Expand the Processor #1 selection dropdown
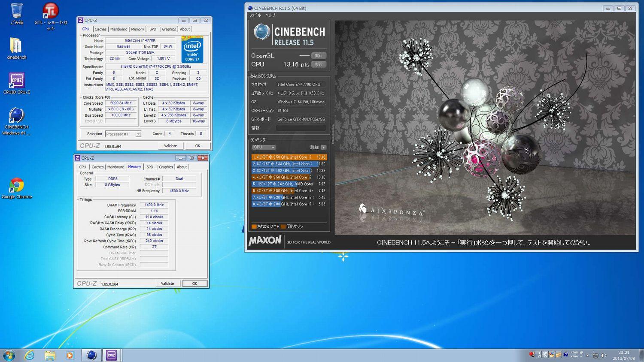The width and height of the screenshot is (644, 362). tap(123, 134)
